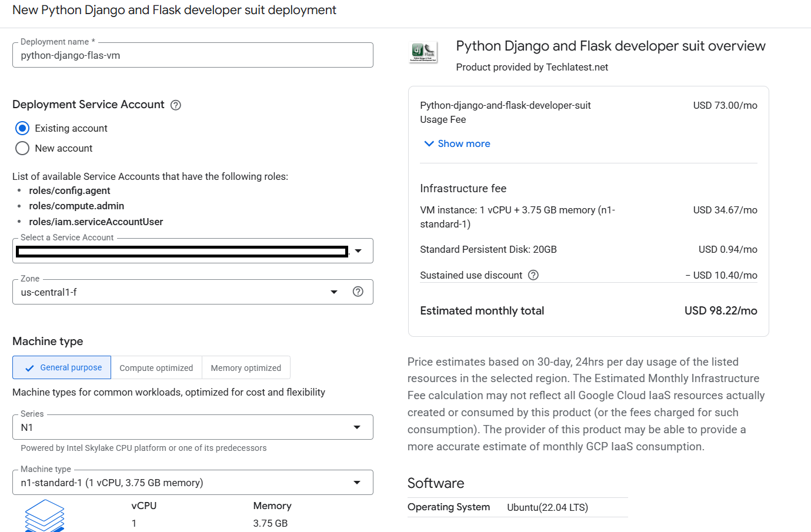Select the New account radio button
The image size is (811, 532).
[22, 148]
